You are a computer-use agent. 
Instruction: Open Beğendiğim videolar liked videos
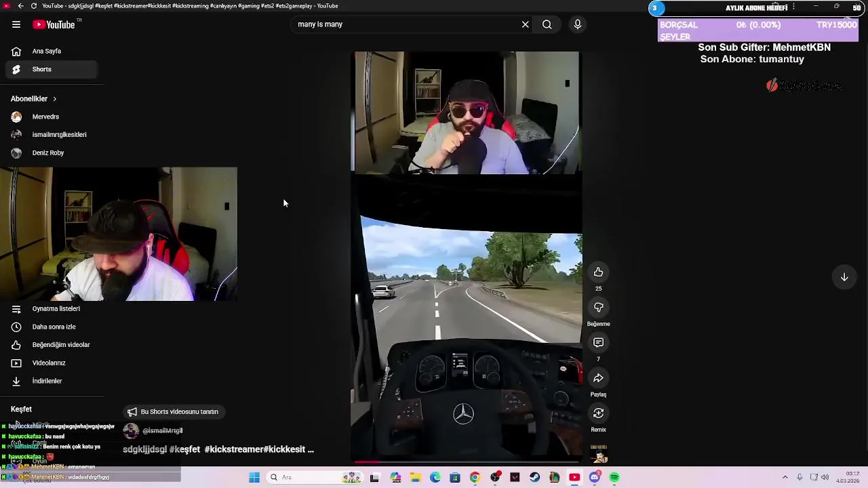pyautogui.click(x=52, y=345)
